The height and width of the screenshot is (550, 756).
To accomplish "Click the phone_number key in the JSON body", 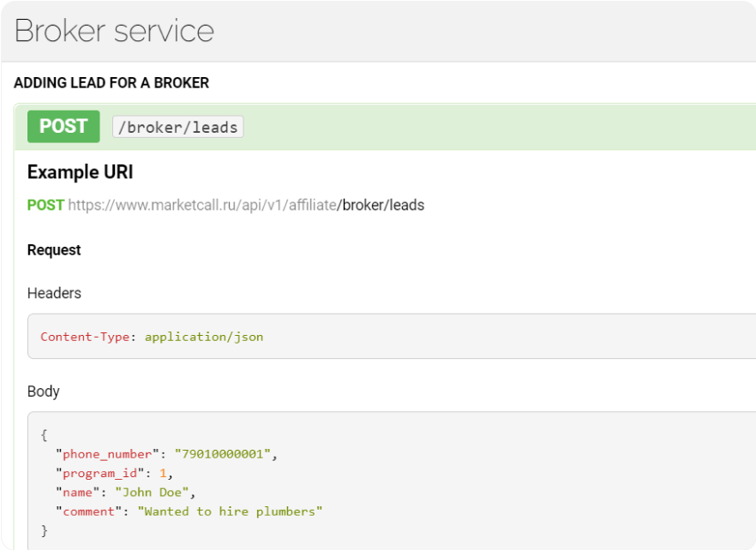I will click(x=107, y=453).
